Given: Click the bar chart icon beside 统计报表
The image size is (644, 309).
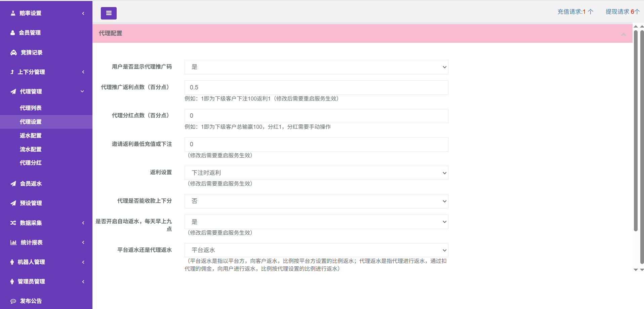Looking at the screenshot, I should pos(13,242).
